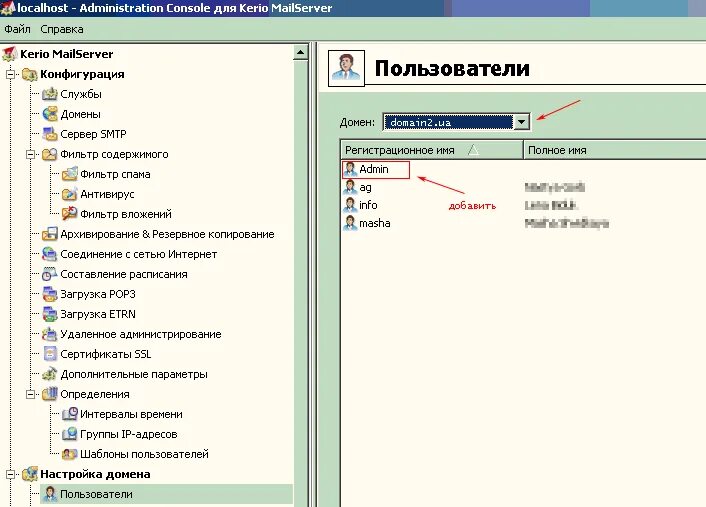This screenshot has height=507, width=706.
Task: Click the Фильтр спама icon
Action: pyautogui.click(x=69, y=174)
